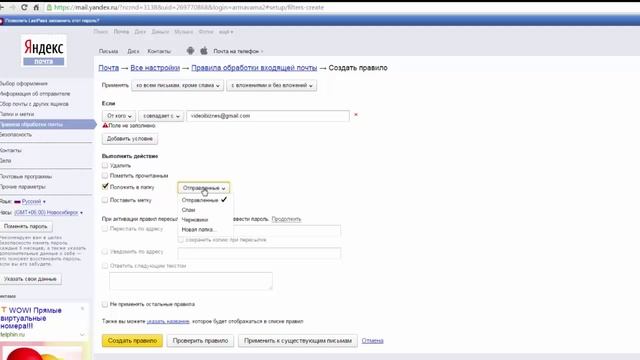Open Деньги in the top services bar
This screenshot has width=640, height=360.
click(x=160, y=31)
